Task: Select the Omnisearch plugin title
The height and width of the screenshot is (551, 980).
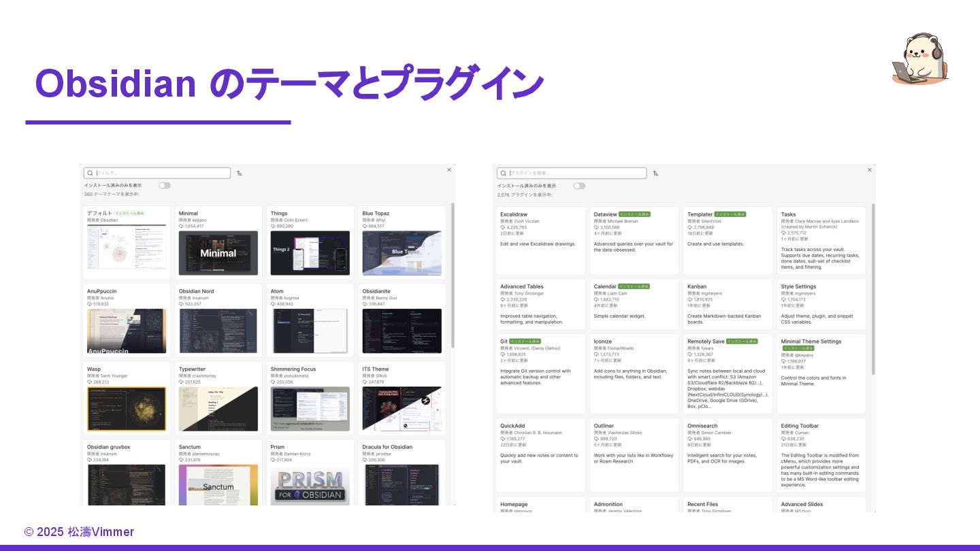Action: coord(702,426)
